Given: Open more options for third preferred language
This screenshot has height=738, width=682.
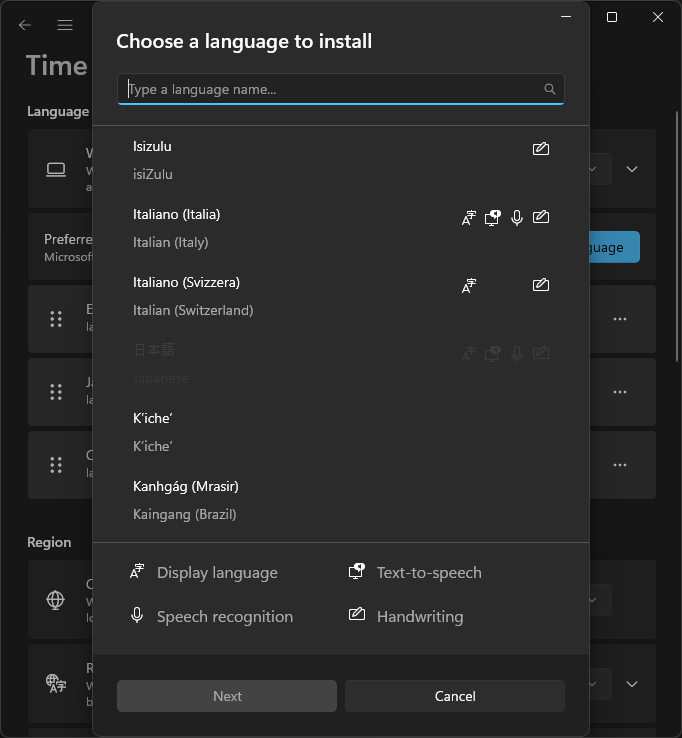Looking at the screenshot, I should coord(620,465).
